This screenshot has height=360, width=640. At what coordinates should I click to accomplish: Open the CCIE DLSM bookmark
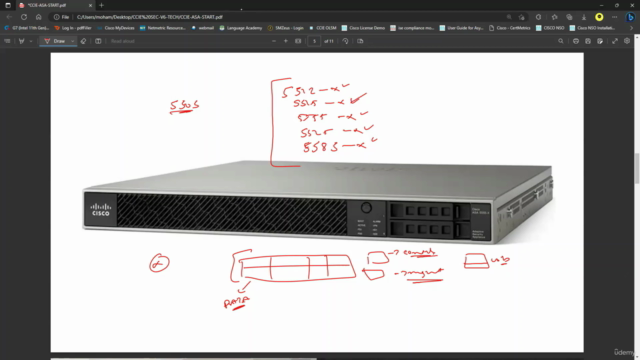click(322, 28)
